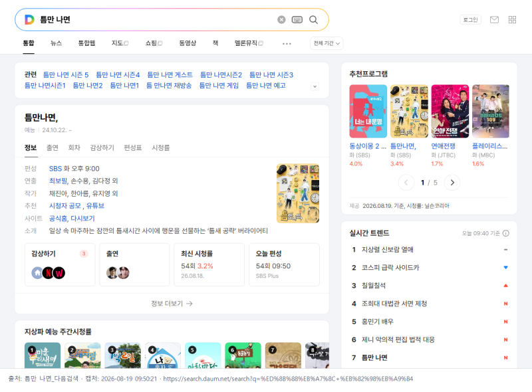532x392 pixels.
Task: Click the magnifier search icon
Action: [x=313, y=20]
